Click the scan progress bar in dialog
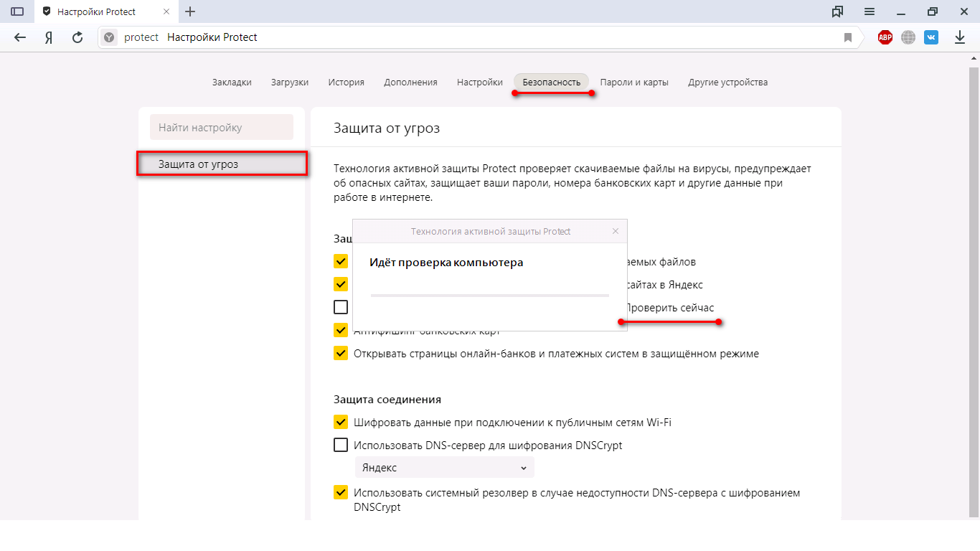Viewport: 980px width, 551px height. [490, 295]
